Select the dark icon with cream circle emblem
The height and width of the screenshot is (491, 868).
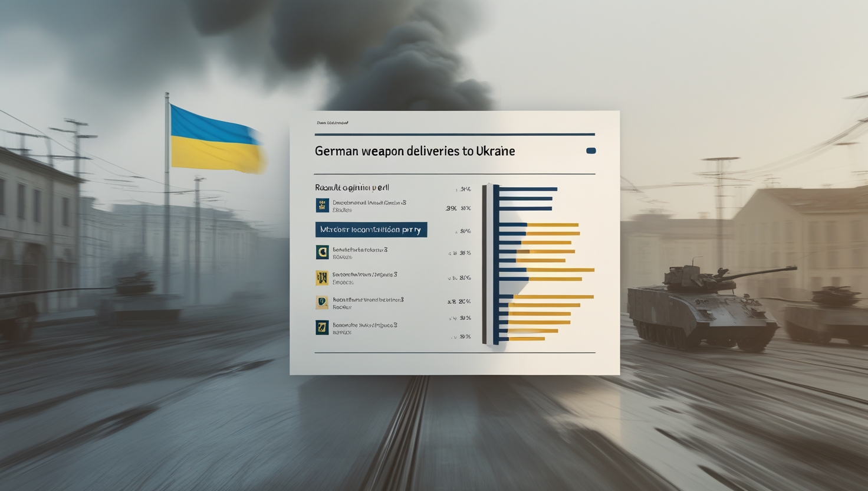[322, 253]
